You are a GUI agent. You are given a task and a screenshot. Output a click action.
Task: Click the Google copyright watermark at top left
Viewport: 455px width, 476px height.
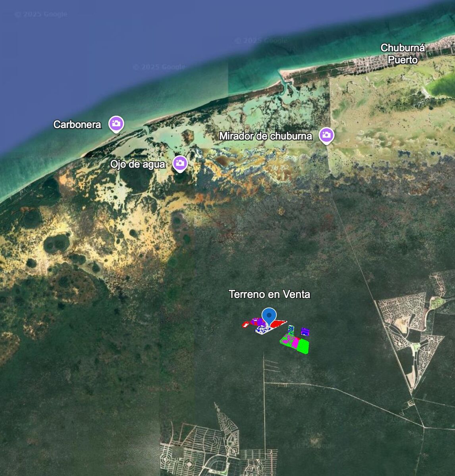point(41,14)
